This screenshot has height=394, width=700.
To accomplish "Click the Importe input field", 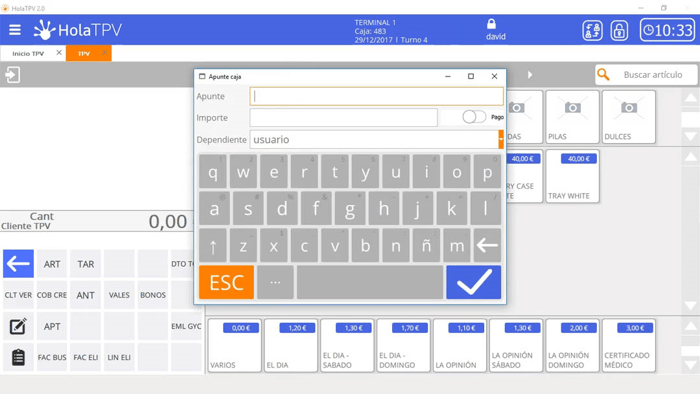I will (x=343, y=117).
